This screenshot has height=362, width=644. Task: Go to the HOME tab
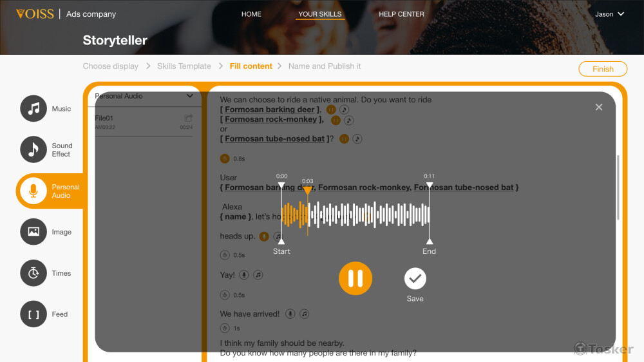click(251, 14)
